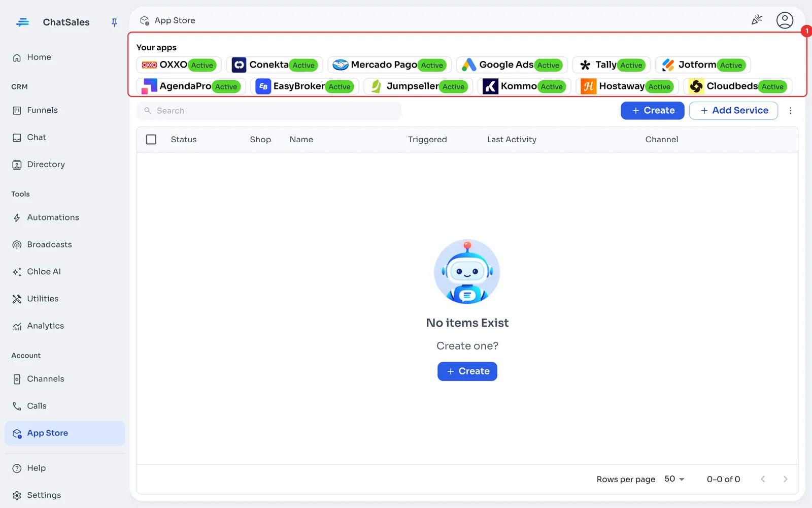Click Create button under No items Exist

467,371
